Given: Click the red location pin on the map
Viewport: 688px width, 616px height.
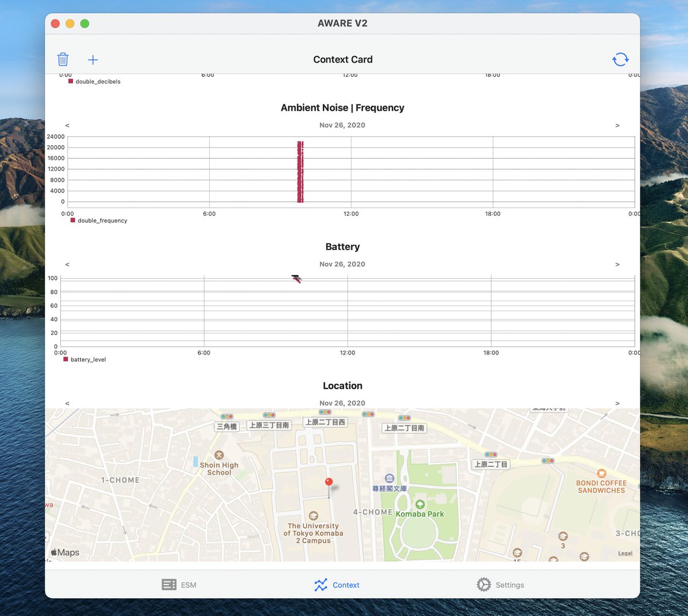Looking at the screenshot, I should click(x=329, y=482).
